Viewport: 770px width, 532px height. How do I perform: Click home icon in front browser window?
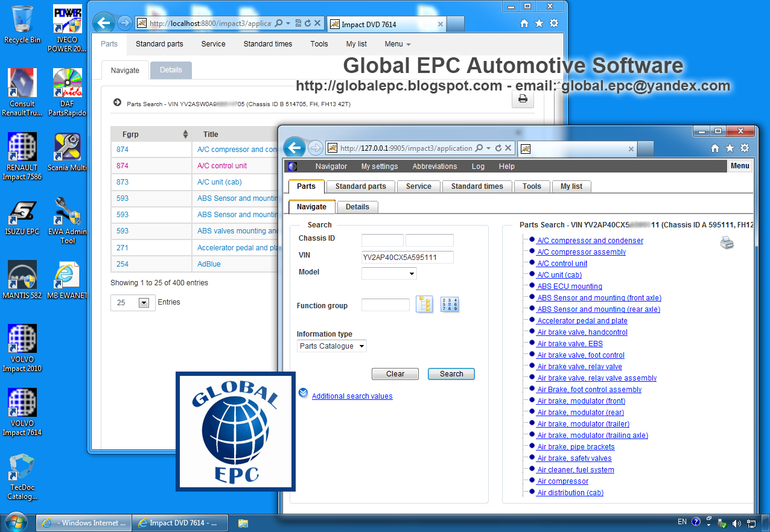[714, 148]
